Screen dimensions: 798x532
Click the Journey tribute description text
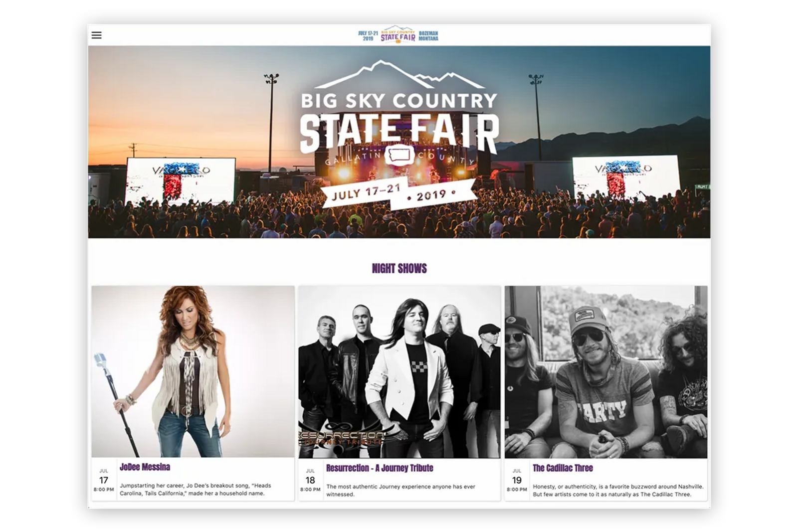401,490
